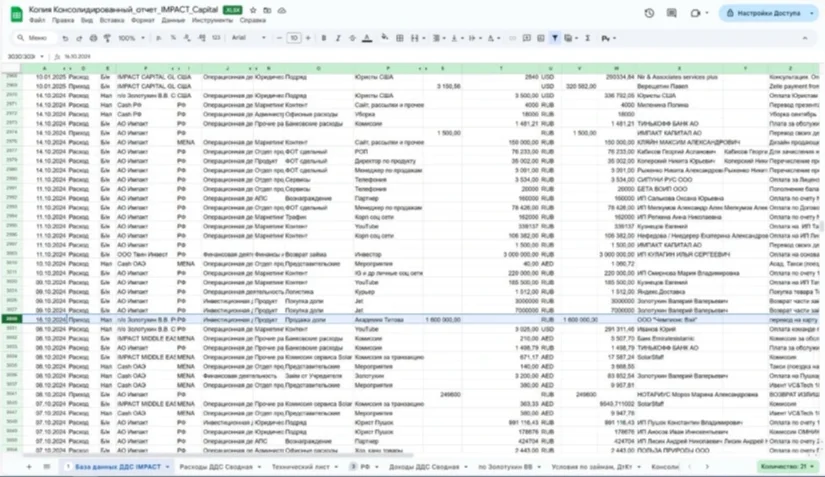Open input tools Ру dropdown

608,38
